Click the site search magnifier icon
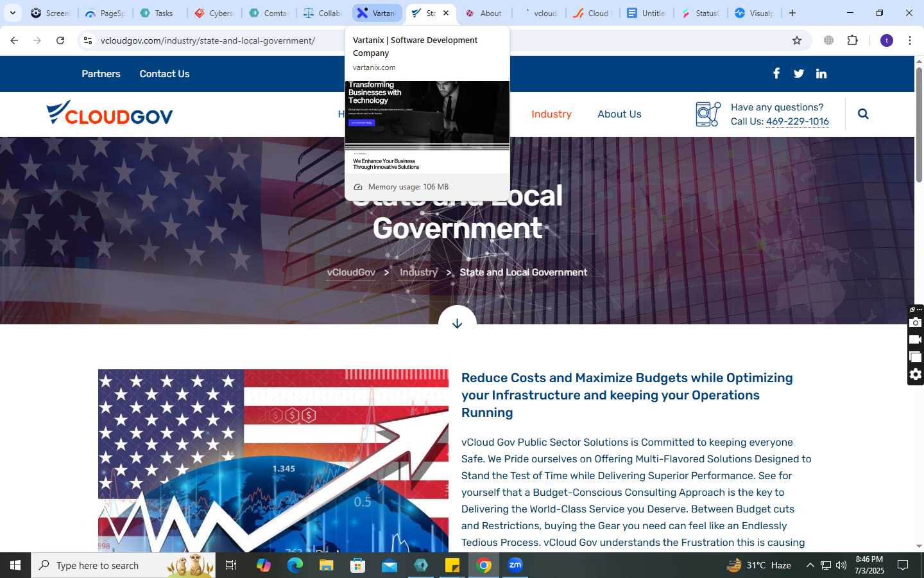The image size is (924, 578). (x=863, y=114)
